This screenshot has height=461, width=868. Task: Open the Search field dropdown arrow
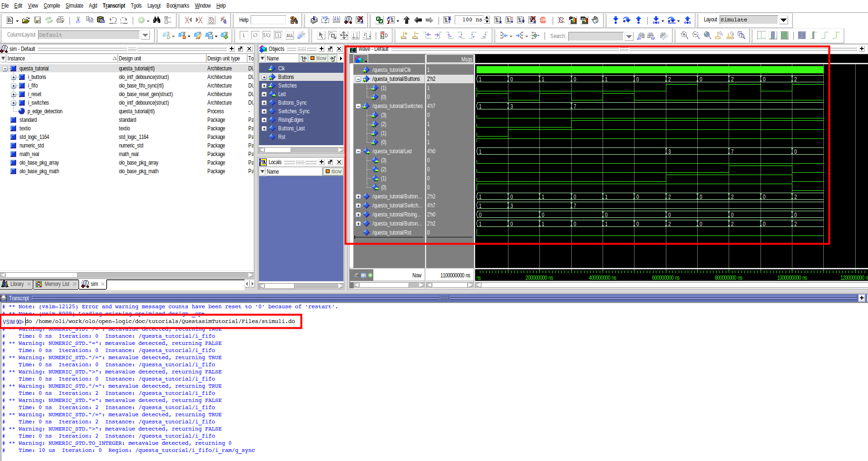coord(629,36)
